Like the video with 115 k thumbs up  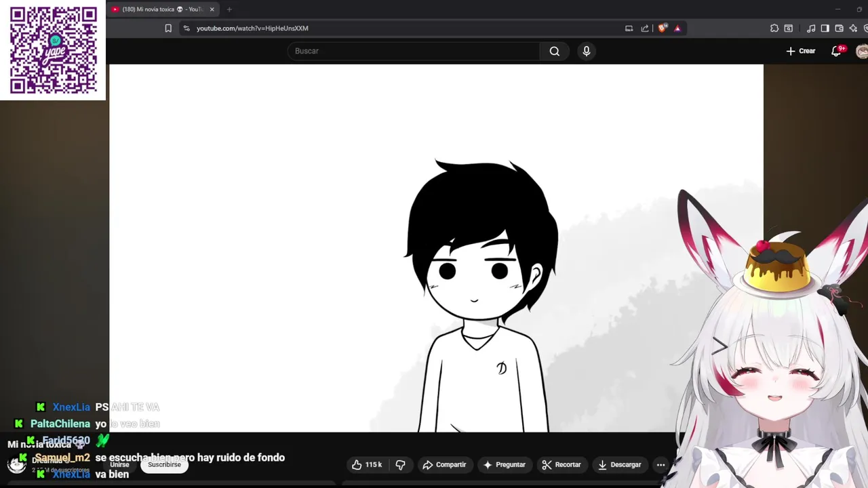367,465
